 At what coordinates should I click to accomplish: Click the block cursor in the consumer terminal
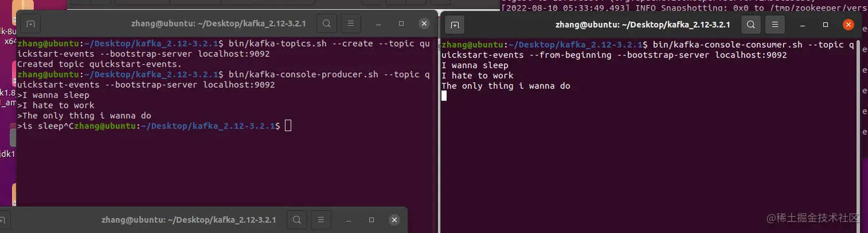point(444,96)
